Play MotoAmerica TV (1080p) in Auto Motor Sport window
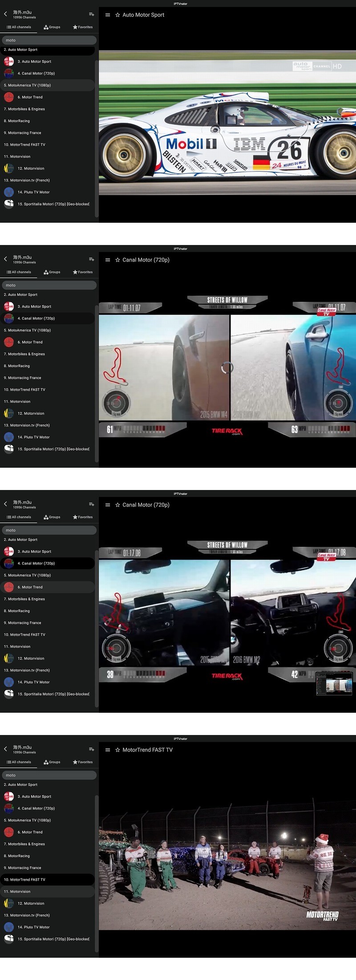Viewport: 356px width, 980px height. [x=28, y=85]
